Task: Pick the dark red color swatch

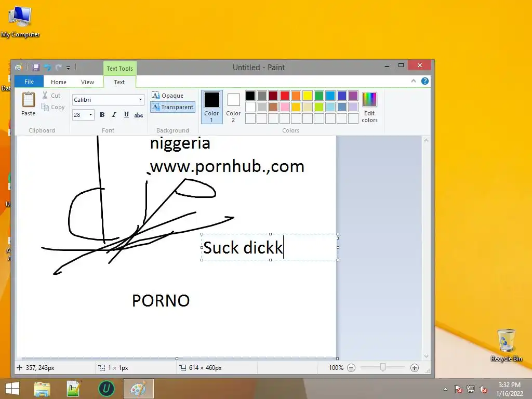Action: click(273, 96)
